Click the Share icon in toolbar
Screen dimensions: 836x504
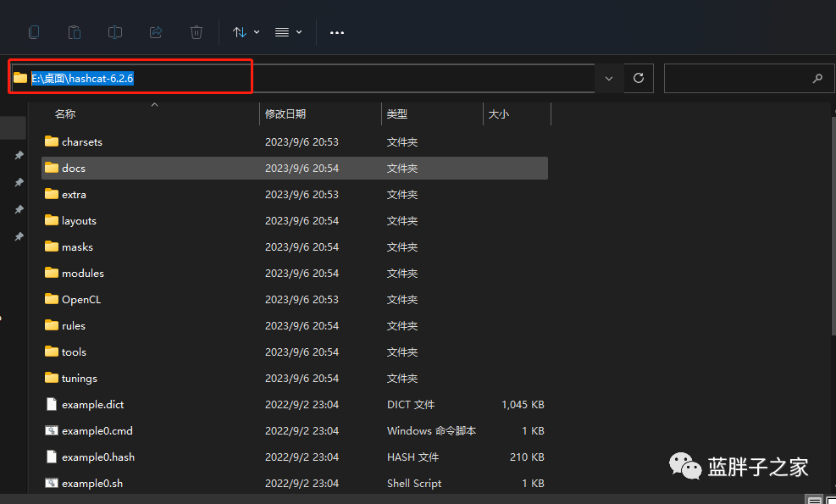(156, 32)
